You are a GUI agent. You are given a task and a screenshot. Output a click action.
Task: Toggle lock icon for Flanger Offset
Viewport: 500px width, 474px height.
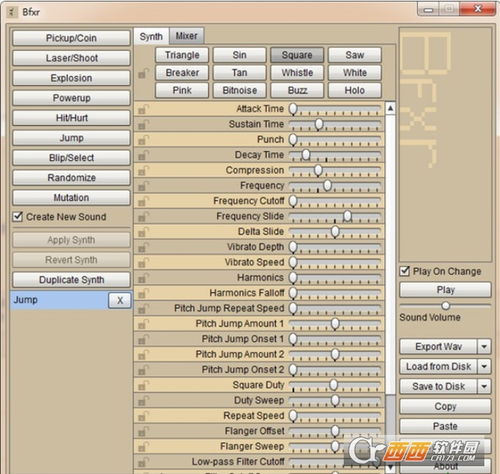pyautogui.click(x=143, y=431)
